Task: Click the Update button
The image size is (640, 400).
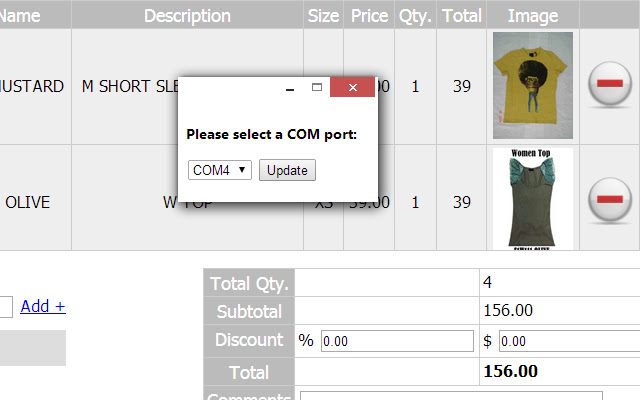Action: (x=287, y=170)
